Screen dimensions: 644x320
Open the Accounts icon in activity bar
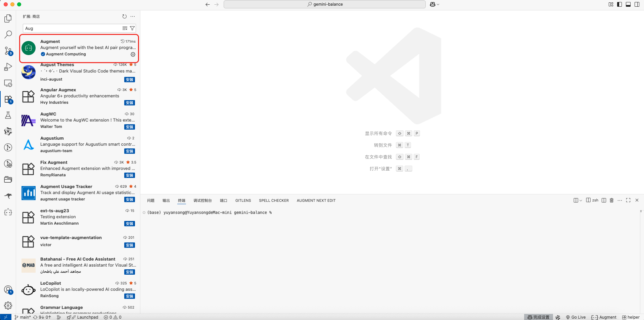tap(8, 289)
